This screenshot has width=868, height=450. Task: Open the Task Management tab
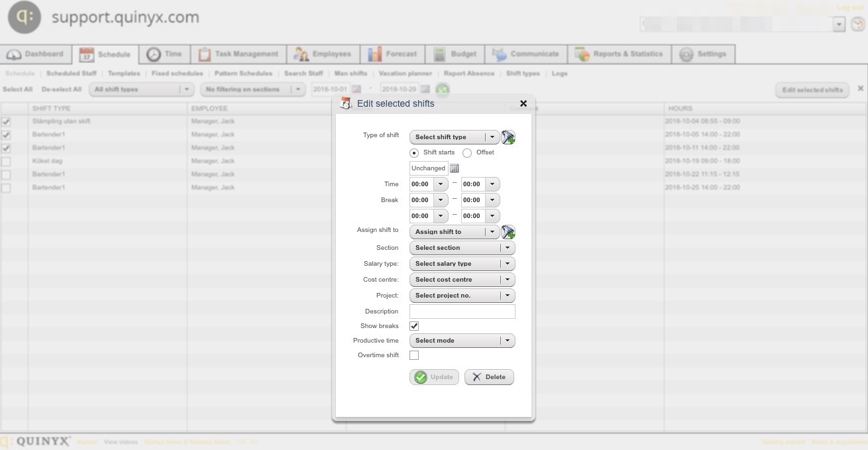point(239,54)
